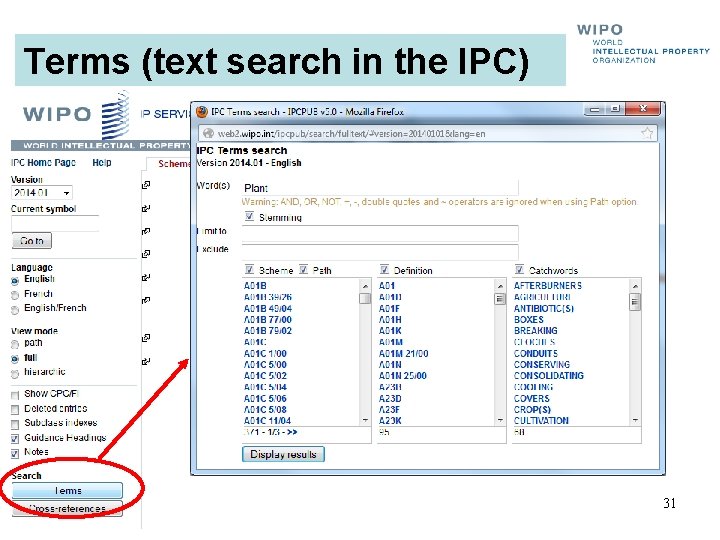The image size is (720, 540).
Task: Open the Scheme tab
Action: point(174,164)
